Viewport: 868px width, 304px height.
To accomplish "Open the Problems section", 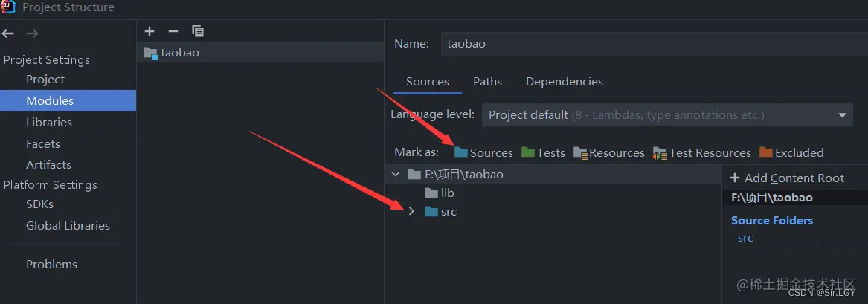I will pyautogui.click(x=51, y=264).
